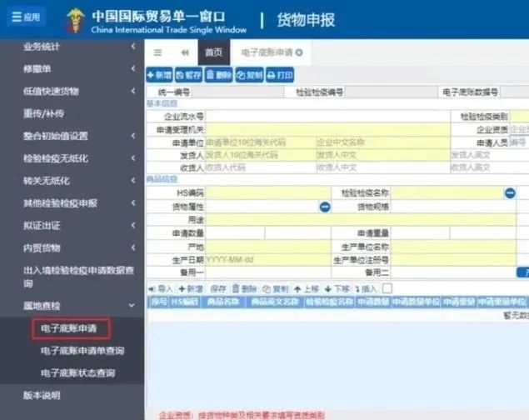
Task: Click the 收货人中文 field
Action: [x=382, y=167]
